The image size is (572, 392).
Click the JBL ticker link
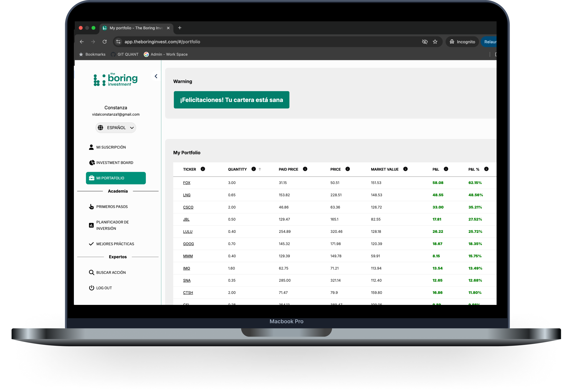coord(186,220)
